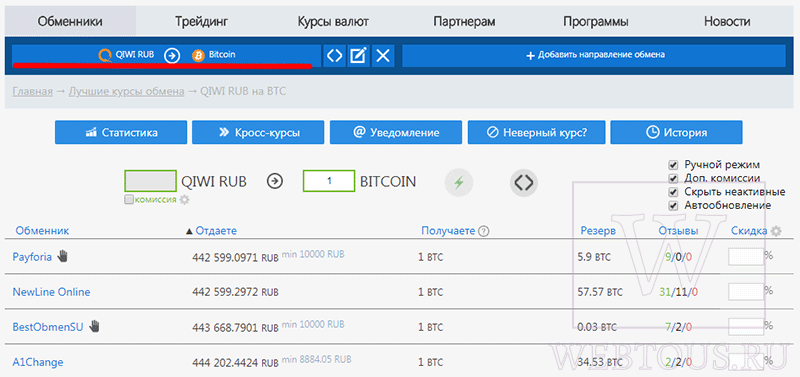Open BestObmenSU reviews 7/2/0
Image resolution: width=800 pixels, height=377 pixels.
[x=679, y=327]
